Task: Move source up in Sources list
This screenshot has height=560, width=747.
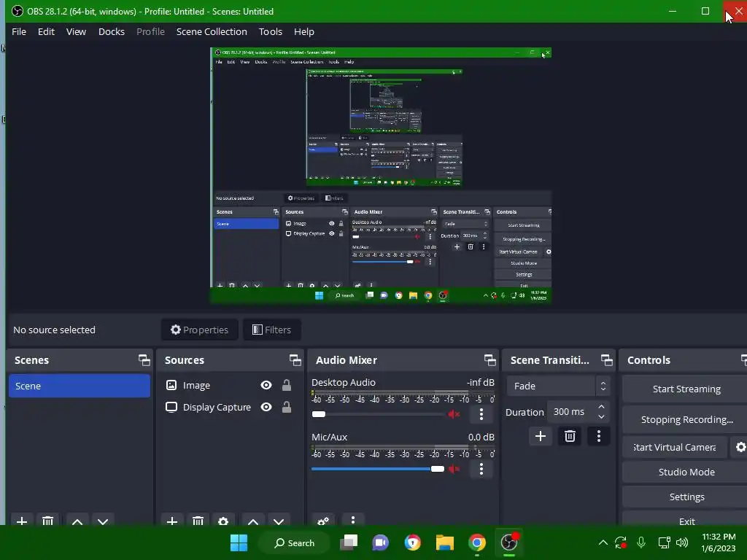Action: (253, 521)
